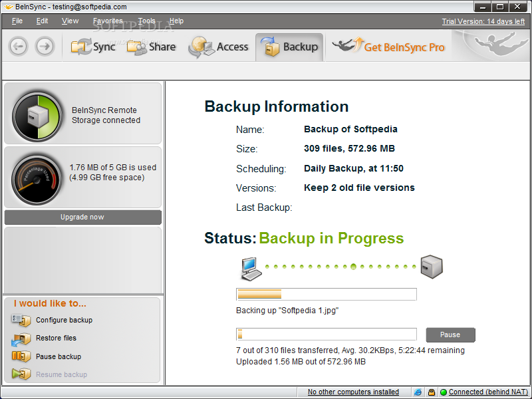The width and height of the screenshot is (532, 399).
Task: Click 'Backing up "Softpedia 1.jpg"' text
Action: pyautogui.click(x=287, y=311)
